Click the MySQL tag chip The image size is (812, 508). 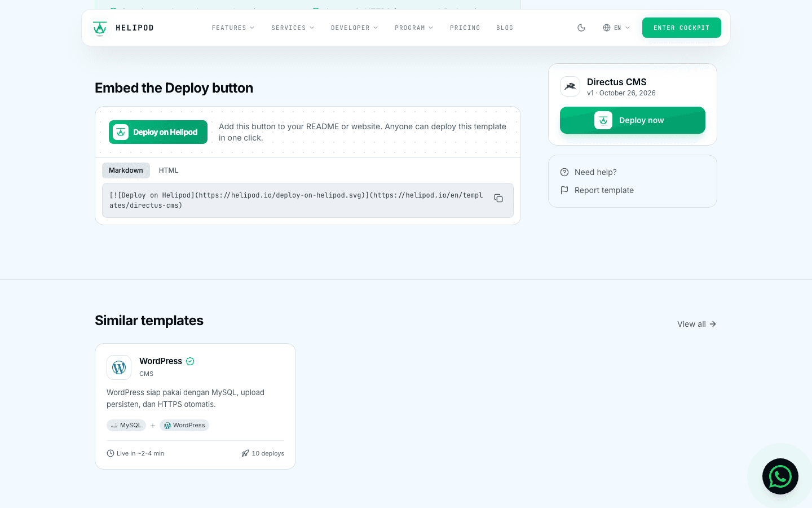126,426
